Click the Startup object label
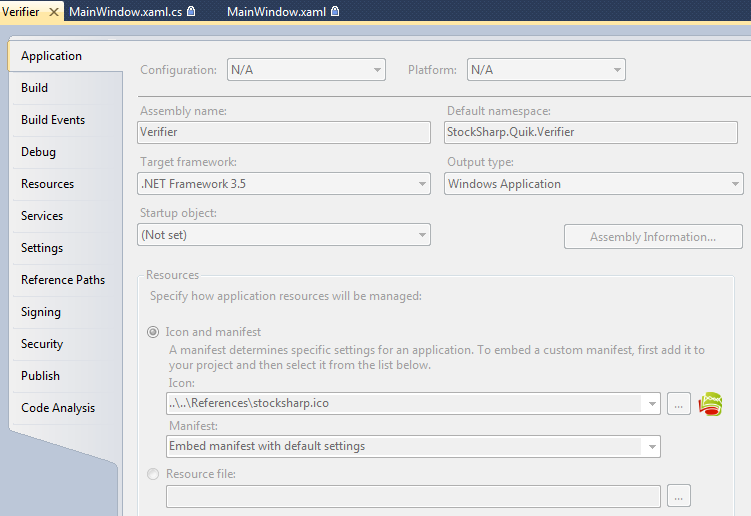 point(178,213)
